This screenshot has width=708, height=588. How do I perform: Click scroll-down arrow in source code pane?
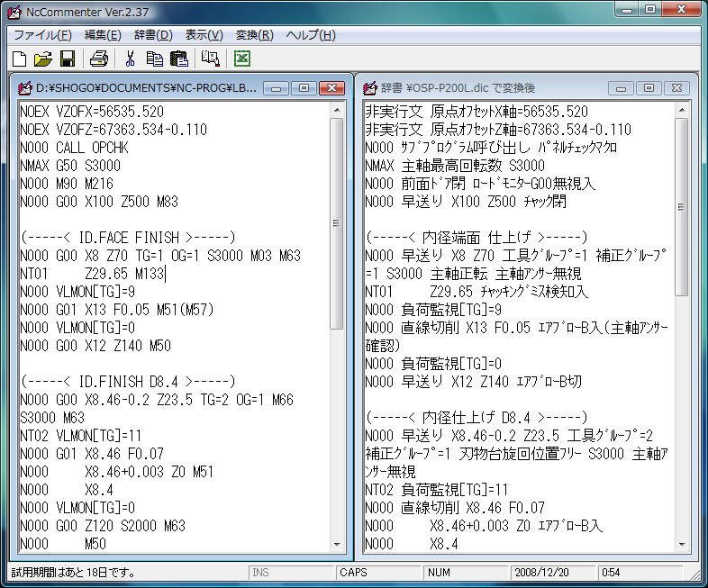337,544
